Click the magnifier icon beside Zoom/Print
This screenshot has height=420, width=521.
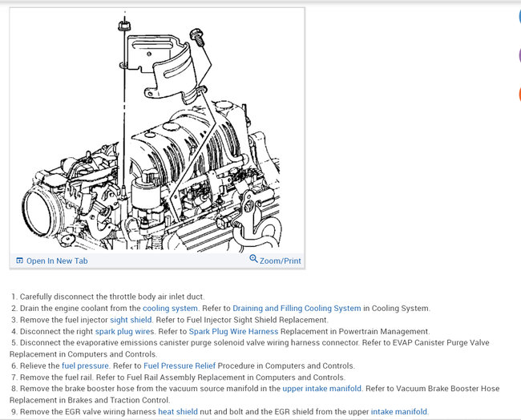tap(253, 259)
